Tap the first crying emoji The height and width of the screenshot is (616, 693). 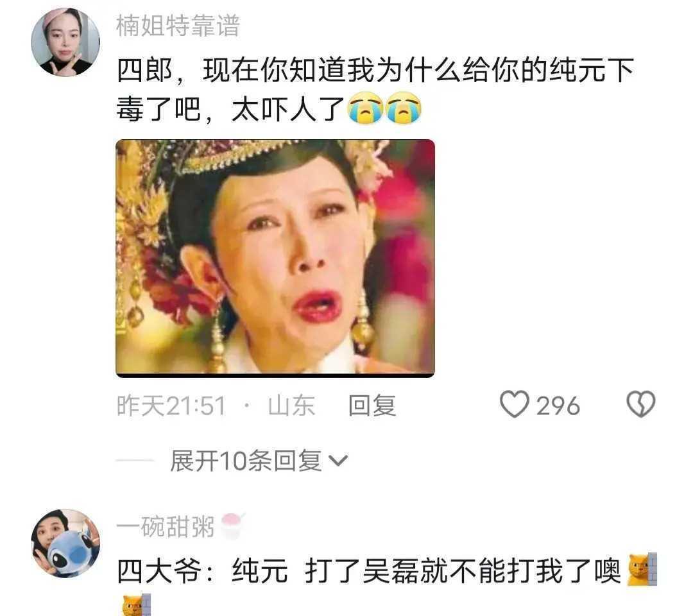[x=364, y=108]
